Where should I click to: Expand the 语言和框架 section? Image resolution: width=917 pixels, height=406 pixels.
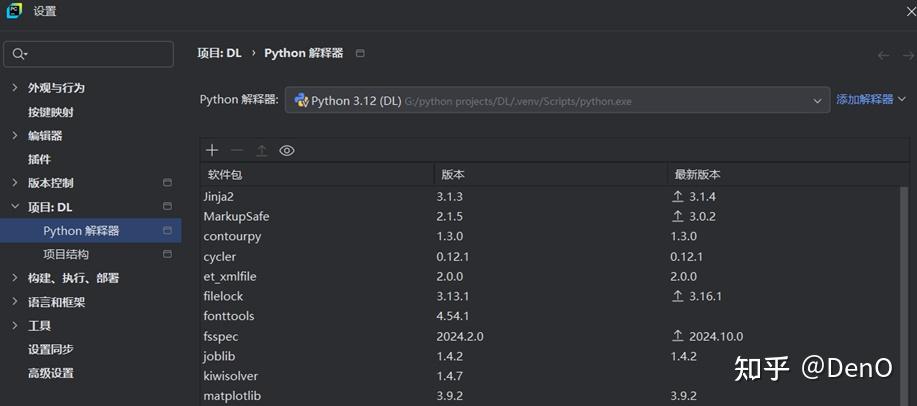[x=15, y=302]
